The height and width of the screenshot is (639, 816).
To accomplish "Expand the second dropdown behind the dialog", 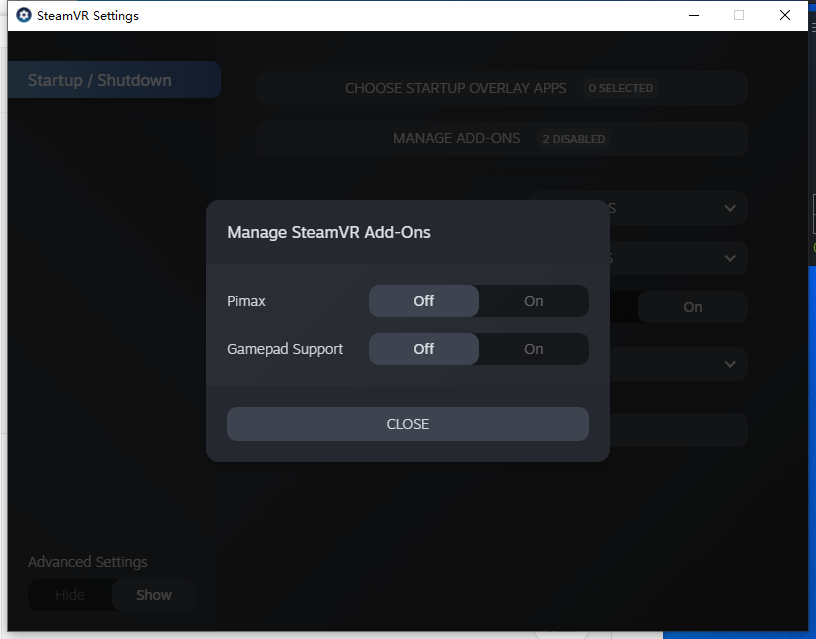I will 730,258.
